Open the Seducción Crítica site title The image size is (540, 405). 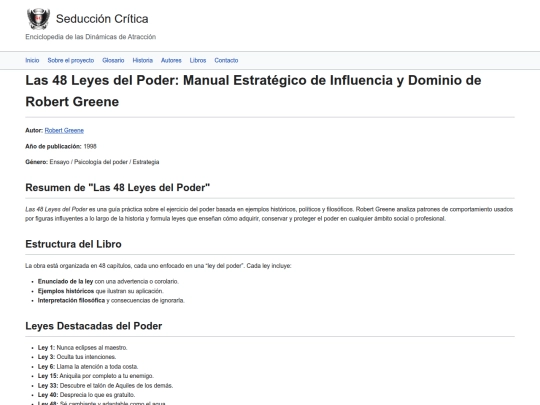(102, 19)
